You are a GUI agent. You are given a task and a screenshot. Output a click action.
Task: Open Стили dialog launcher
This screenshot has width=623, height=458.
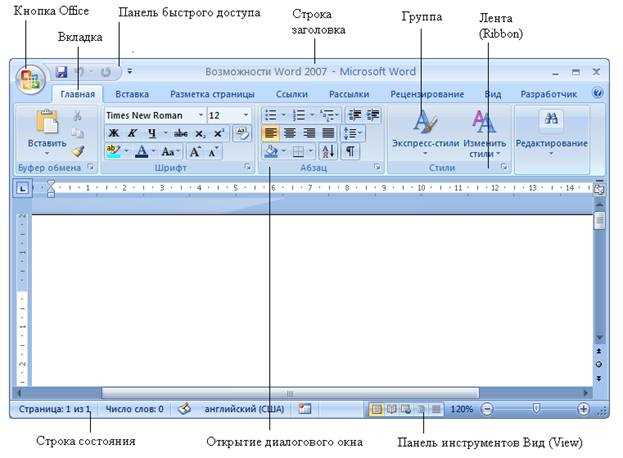pos(504,167)
